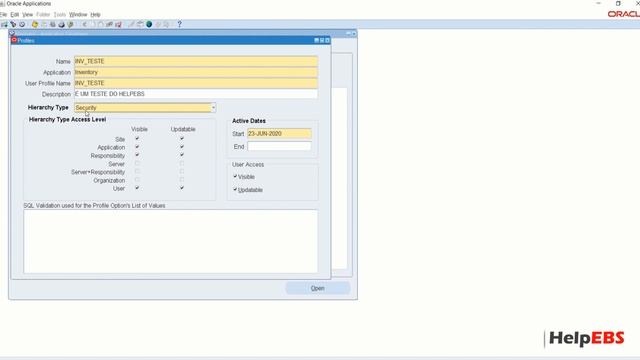The image size is (640, 360).
Task: Click the Attachments paperclip toolbar icon
Action: tap(158, 24)
